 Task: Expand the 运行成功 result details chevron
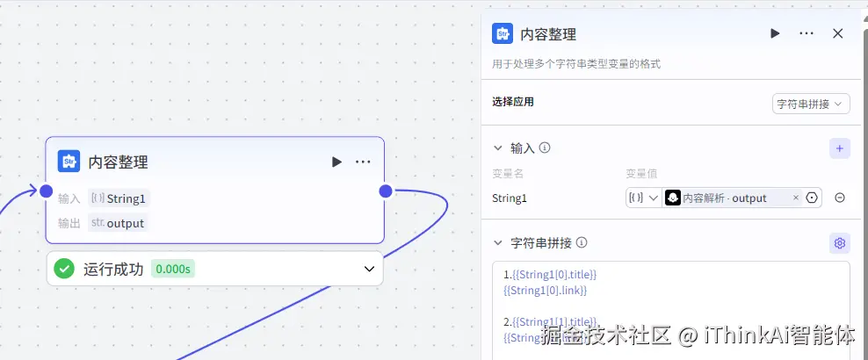click(x=369, y=270)
